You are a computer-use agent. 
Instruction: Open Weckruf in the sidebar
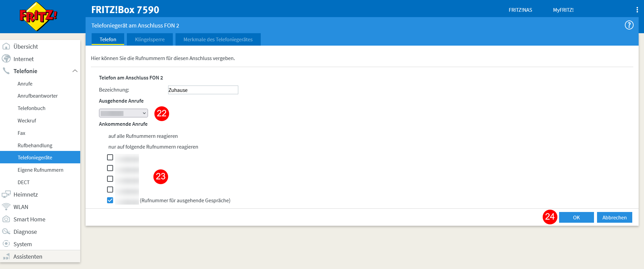27,121
